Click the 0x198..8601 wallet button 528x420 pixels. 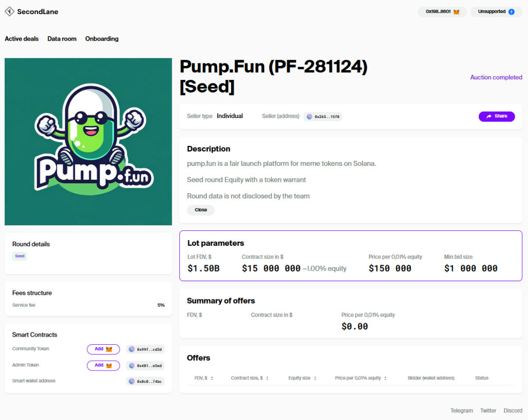442,12
